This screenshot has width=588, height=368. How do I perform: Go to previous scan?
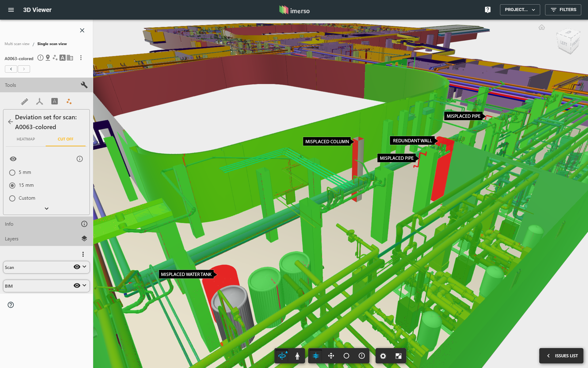point(11,69)
